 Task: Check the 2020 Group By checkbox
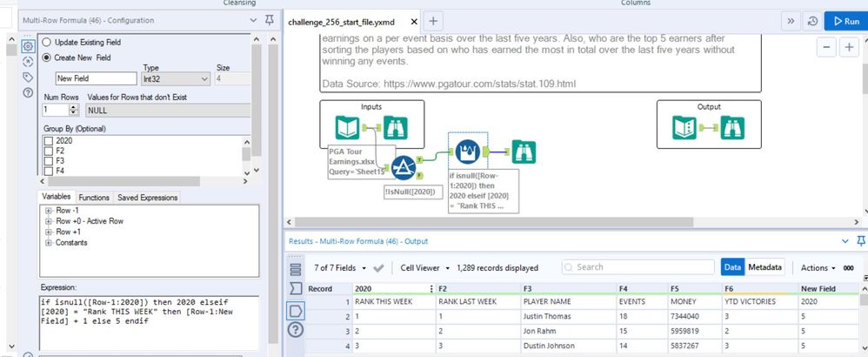[48, 141]
